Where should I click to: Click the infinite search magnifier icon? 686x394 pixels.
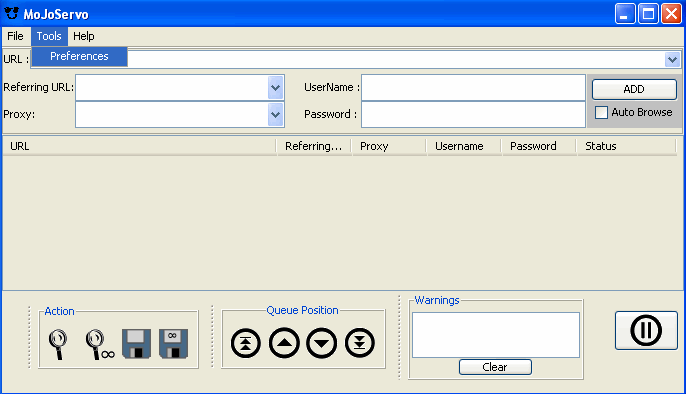pyautogui.click(x=99, y=344)
